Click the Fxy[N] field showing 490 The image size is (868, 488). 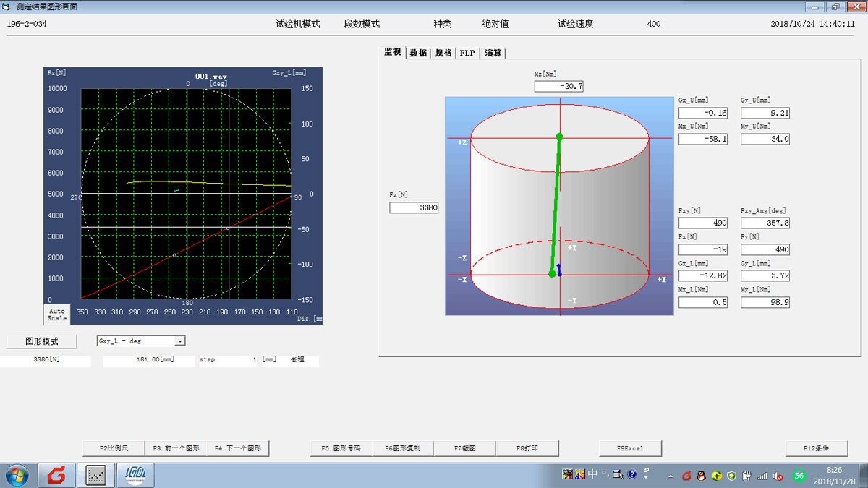[703, 223]
